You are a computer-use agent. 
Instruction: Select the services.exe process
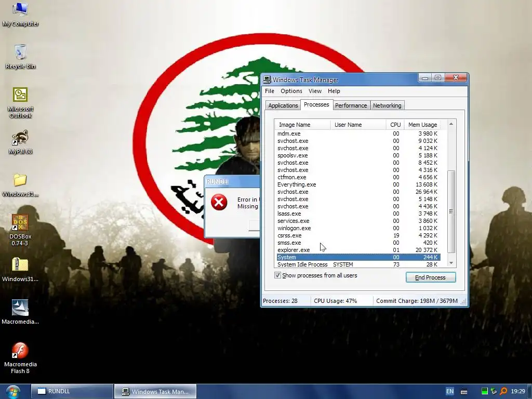[x=358, y=221]
